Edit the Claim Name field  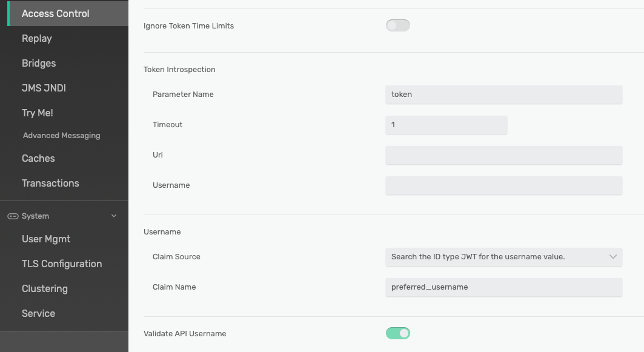(x=503, y=288)
